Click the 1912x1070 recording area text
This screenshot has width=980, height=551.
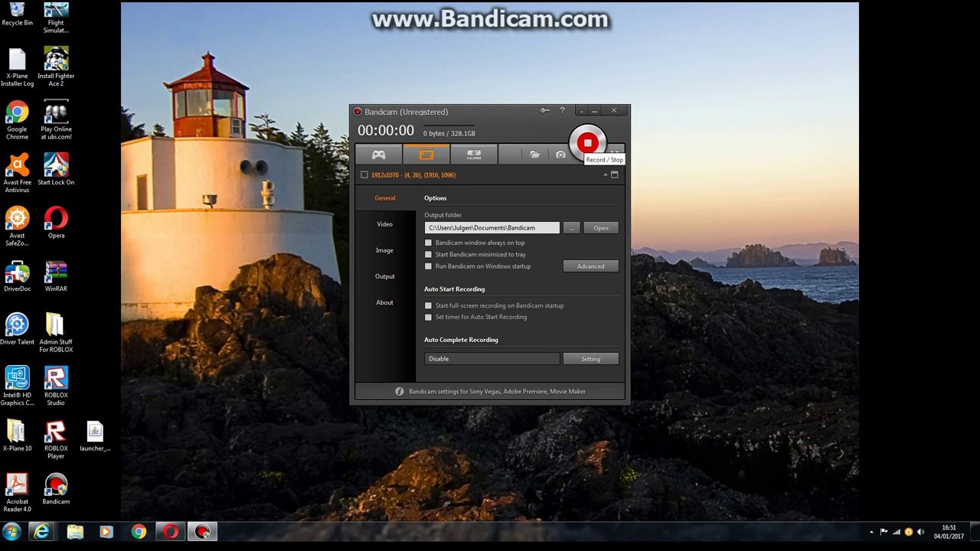(x=413, y=174)
